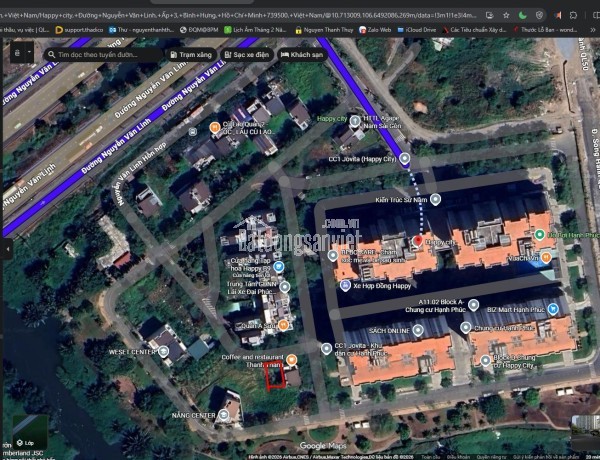The image size is (600, 460).
Task: Expand the collapsed side panel arrow
Action: click(x=7, y=249)
